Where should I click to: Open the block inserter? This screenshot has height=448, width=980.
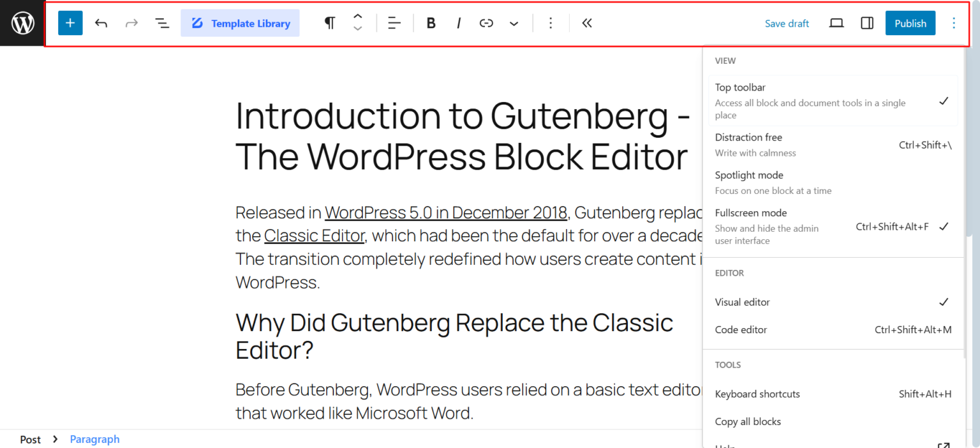pos(70,22)
